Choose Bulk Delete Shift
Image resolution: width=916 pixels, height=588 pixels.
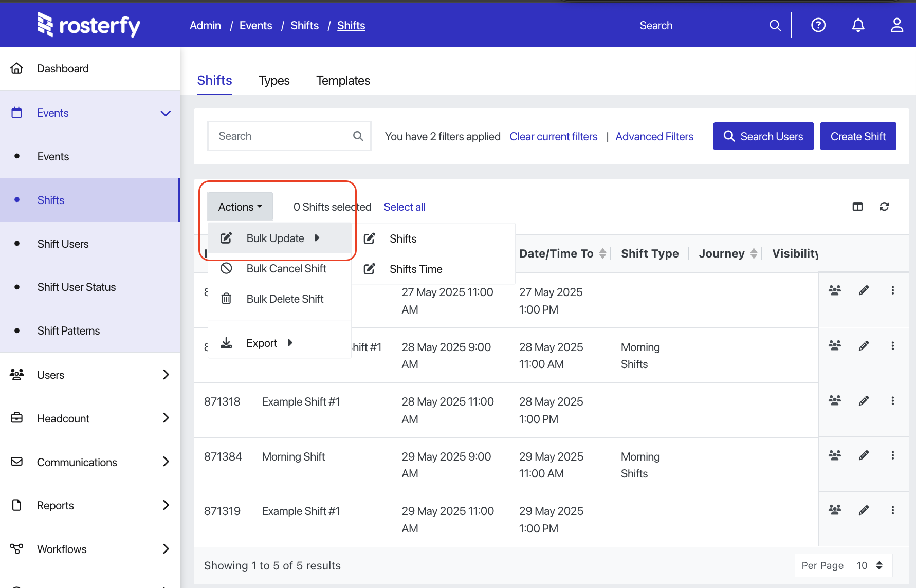click(x=279, y=299)
